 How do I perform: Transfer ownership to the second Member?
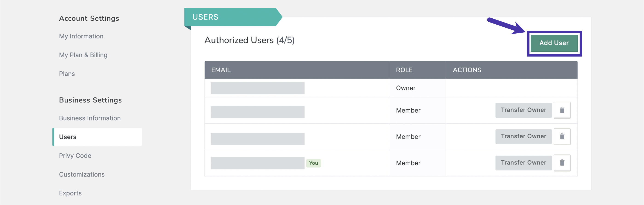(x=523, y=136)
